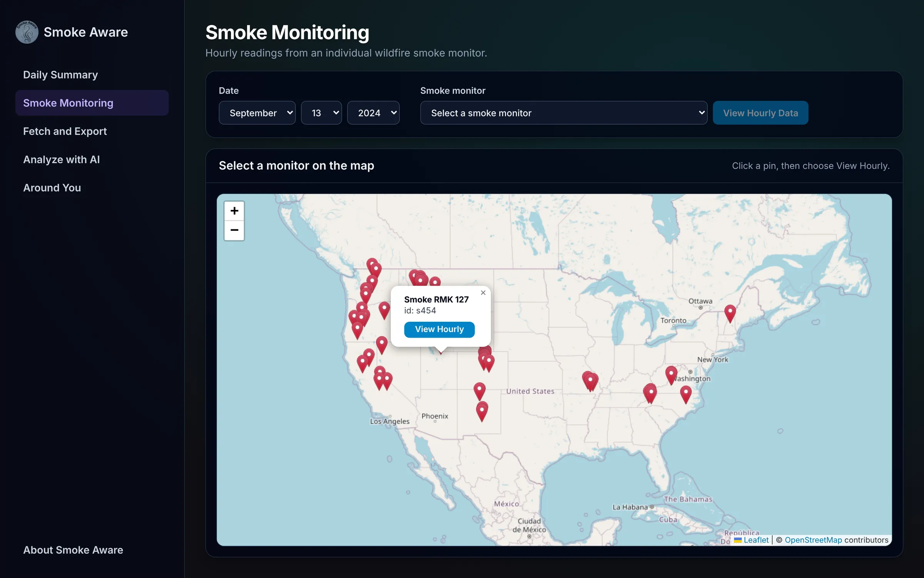Viewport: 924px width, 578px height.
Task: Expand the Select a smoke monitor dropdown
Action: [x=564, y=113]
